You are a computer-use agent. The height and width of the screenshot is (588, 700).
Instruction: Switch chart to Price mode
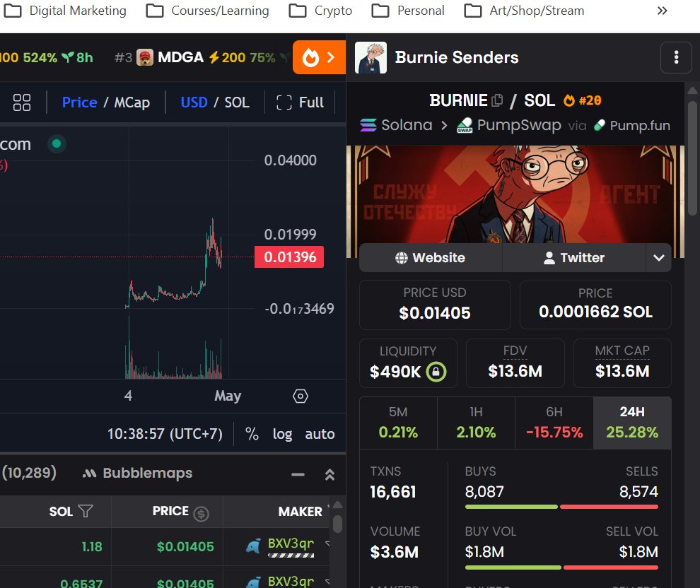coord(79,102)
